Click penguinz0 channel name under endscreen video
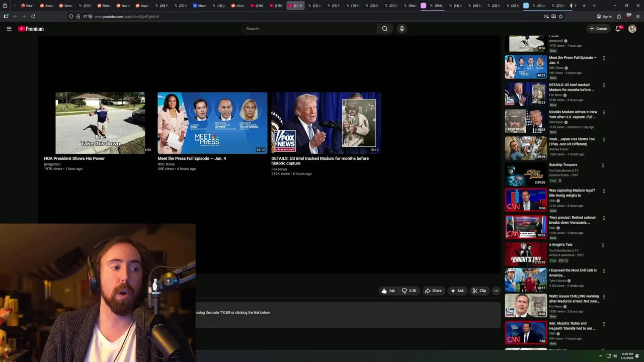The width and height of the screenshot is (644, 362). (x=52, y=164)
